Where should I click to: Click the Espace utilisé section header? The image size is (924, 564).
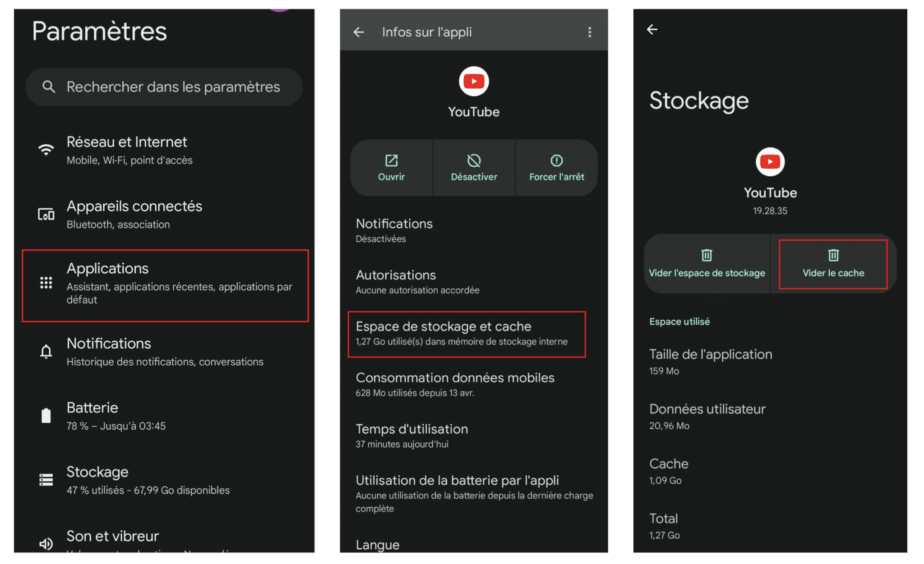(679, 321)
